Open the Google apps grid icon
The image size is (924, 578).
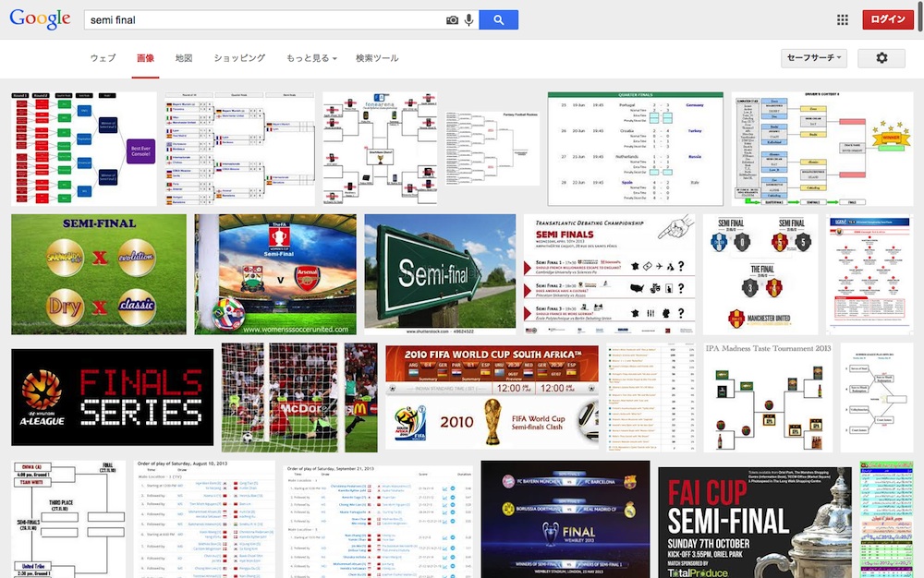click(842, 20)
